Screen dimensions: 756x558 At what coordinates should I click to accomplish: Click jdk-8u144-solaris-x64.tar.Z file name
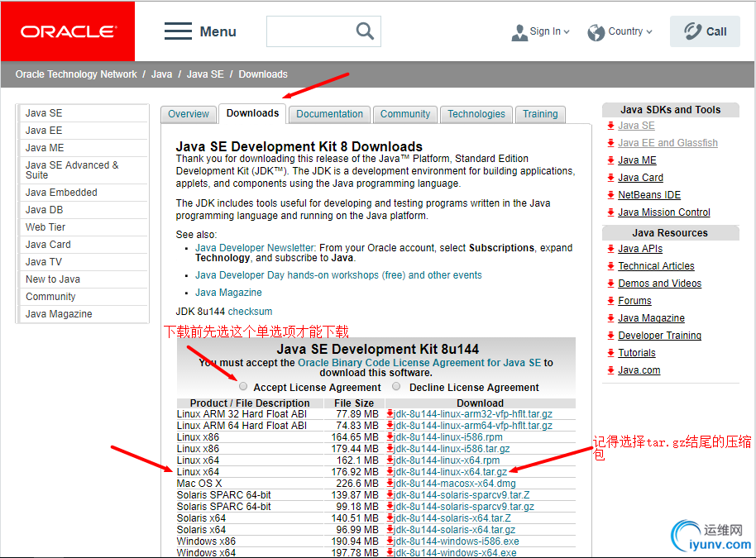(452, 518)
